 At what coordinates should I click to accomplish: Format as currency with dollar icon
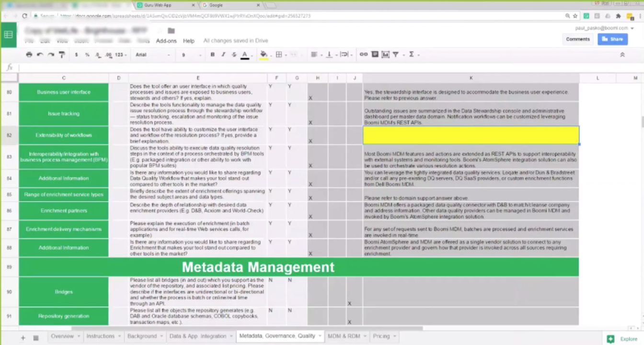pyautogui.click(x=76, y=55)
